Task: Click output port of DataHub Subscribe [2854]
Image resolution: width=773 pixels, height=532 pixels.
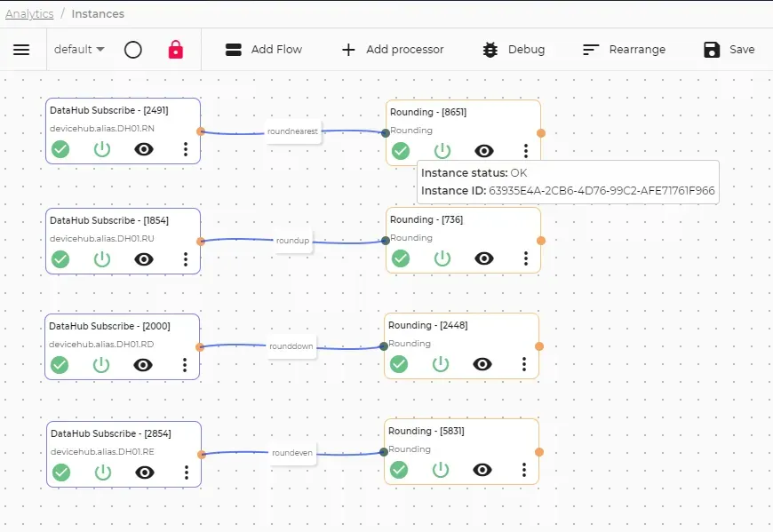Action: (x=202, y=454)
